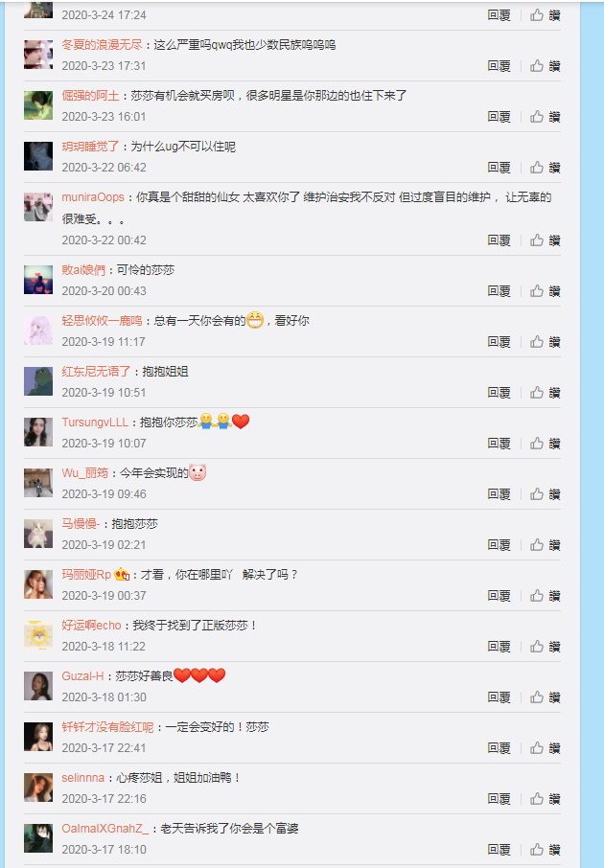This screenshot has height=868, width=604.
Task: Open the profile of user 轻思攸攸一鹿鸣
Action: 102,321
